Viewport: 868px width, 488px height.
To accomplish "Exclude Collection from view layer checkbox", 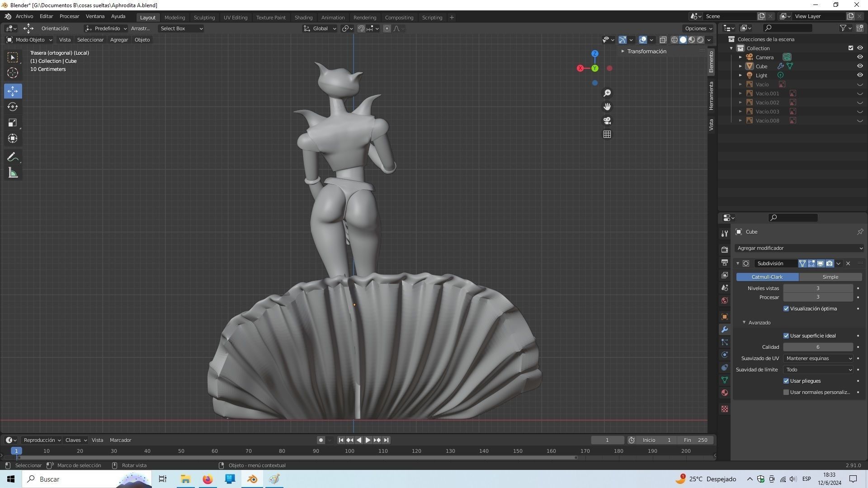I will coord(850,48).
